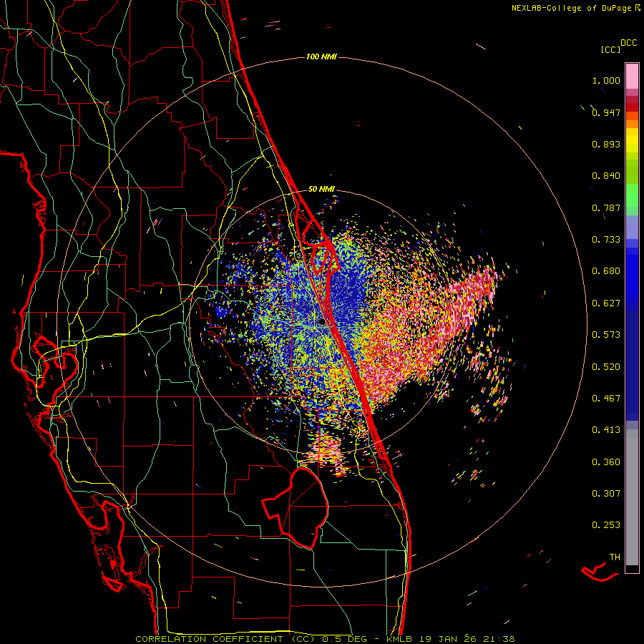644x644 pixels.
Task: Click the CORRELATION COEFFICIENT (CC) caption text
Action: click(x=225, y=639)
